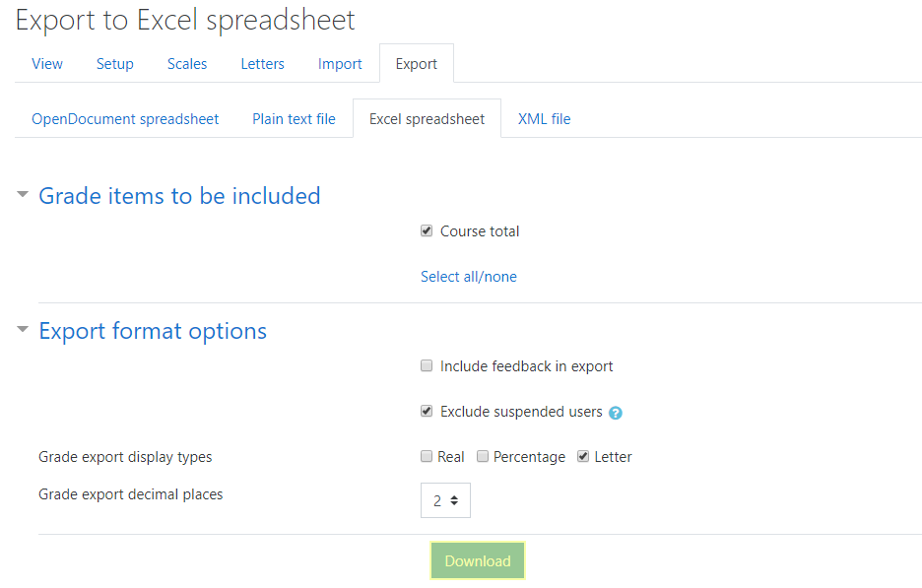Switch to the Plain text file format
This screenshot has width=922, height=588.
pos(294,118)
